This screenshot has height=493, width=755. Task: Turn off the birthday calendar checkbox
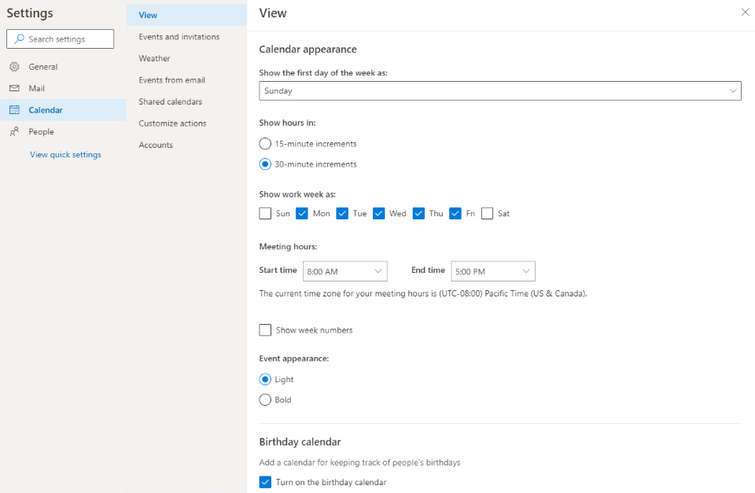click(x=265, y=482)
